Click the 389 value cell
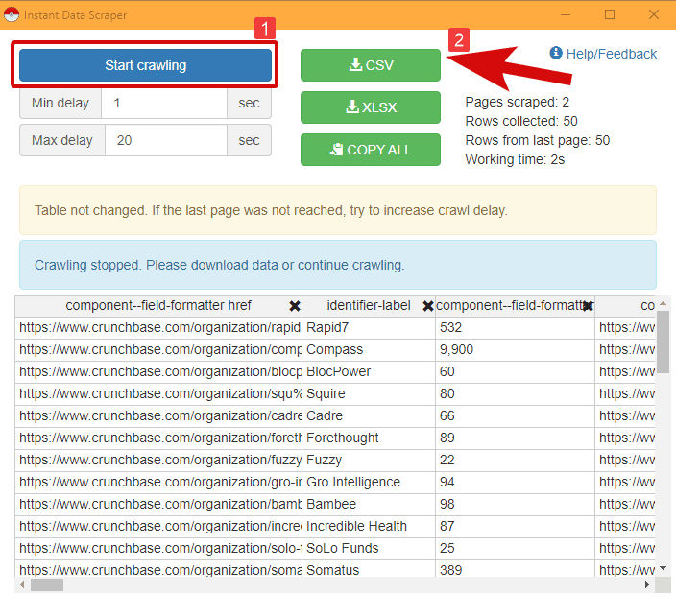This screenshot has width=676, height=616. (516, 569)
